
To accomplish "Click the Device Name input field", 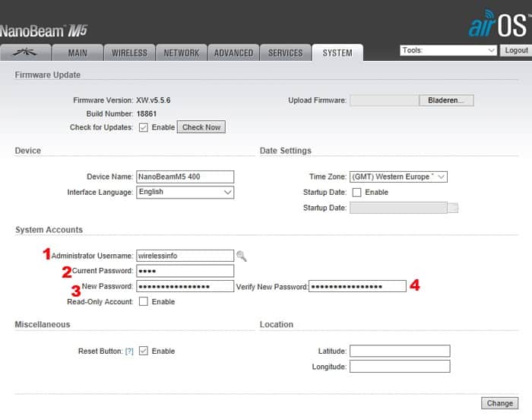I will click(185, 177).
